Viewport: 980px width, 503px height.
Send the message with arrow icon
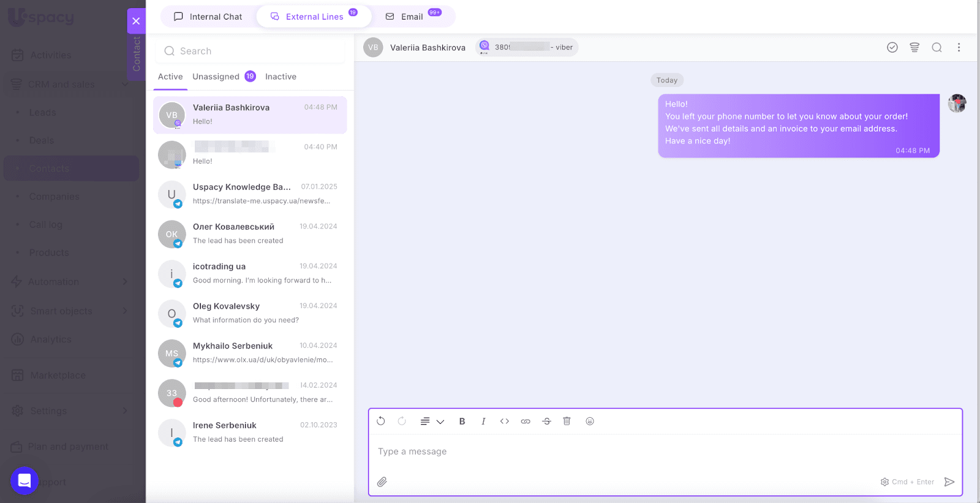(949, 482)
